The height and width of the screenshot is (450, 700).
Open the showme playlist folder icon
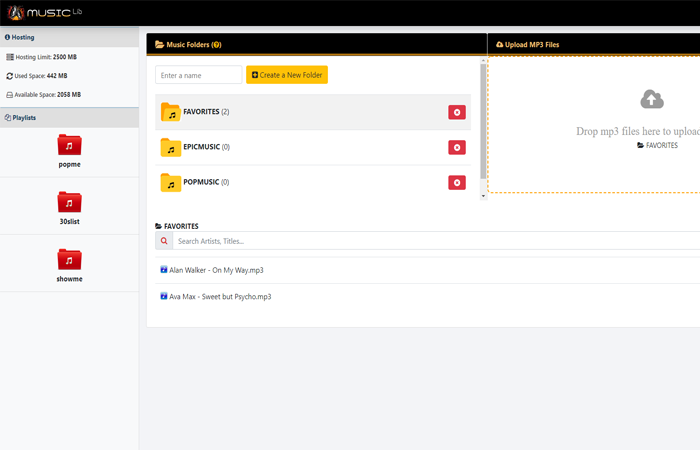point(69,260)
